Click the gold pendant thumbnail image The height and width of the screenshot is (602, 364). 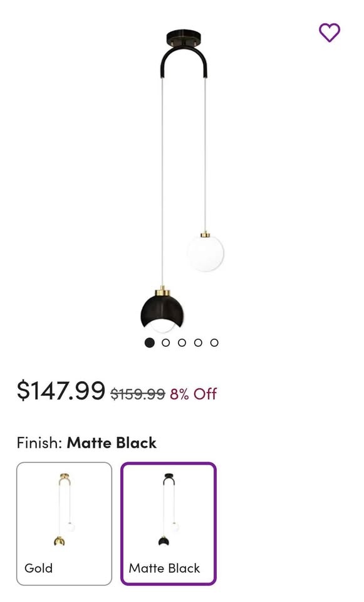pos(65,510)
